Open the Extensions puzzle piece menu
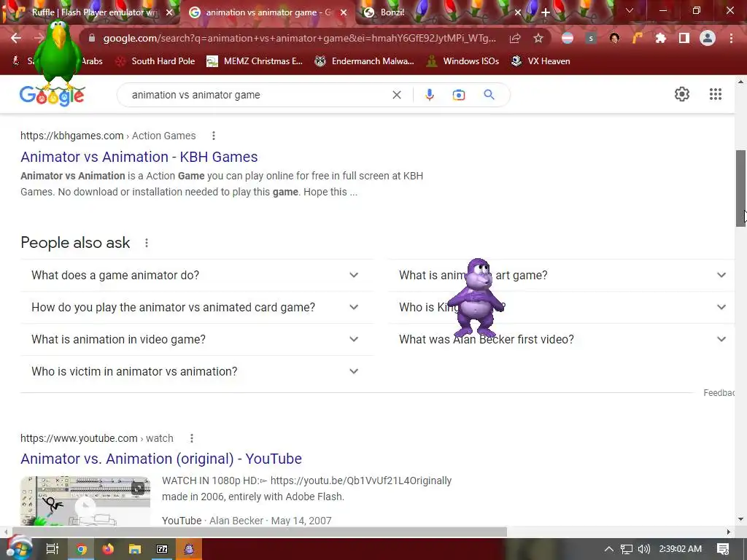Image resolution: width=747 pixels, height=560 pixels. tap(661, 38)
